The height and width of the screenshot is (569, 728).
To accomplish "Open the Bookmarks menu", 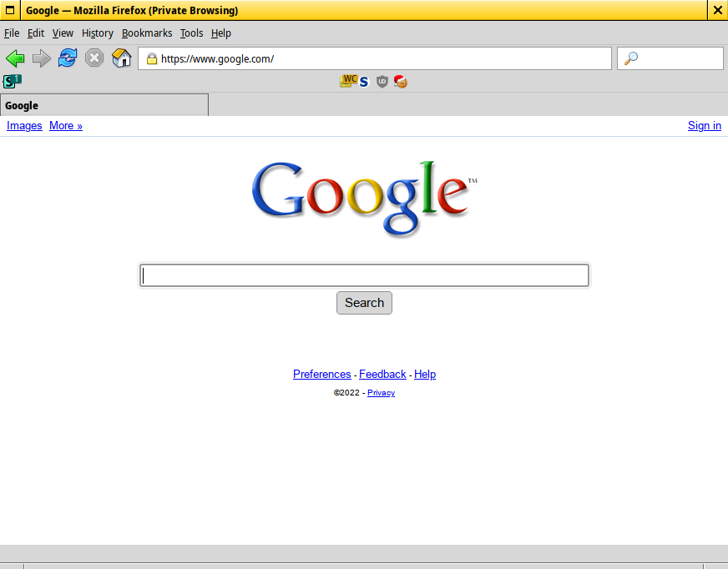I will [147, 33].
